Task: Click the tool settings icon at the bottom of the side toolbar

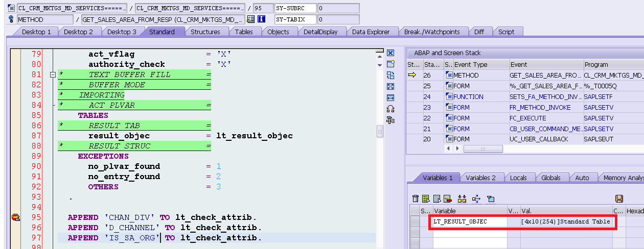Action: (390, 120)
